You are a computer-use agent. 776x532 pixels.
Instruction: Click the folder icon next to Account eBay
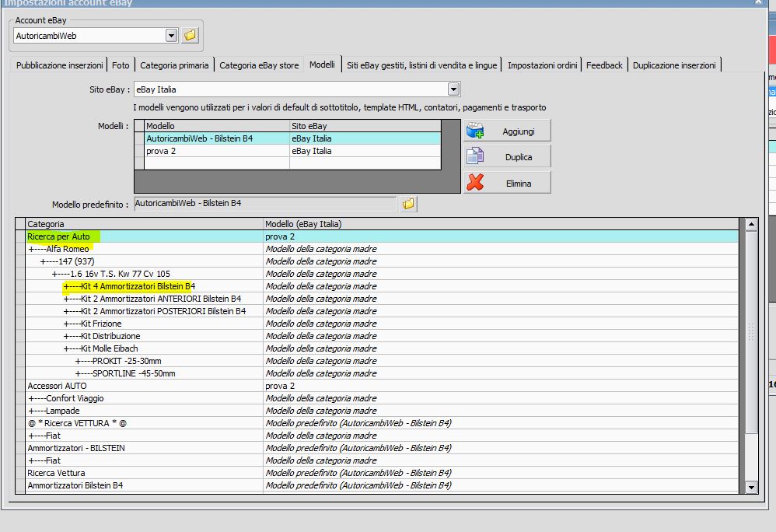click(191, 36)
